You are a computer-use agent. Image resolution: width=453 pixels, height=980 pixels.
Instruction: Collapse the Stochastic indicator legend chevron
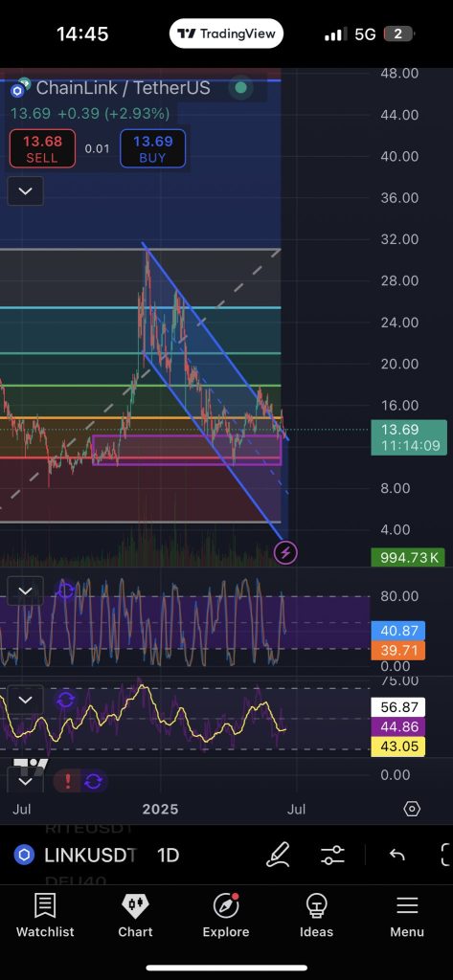click(25, 591)
